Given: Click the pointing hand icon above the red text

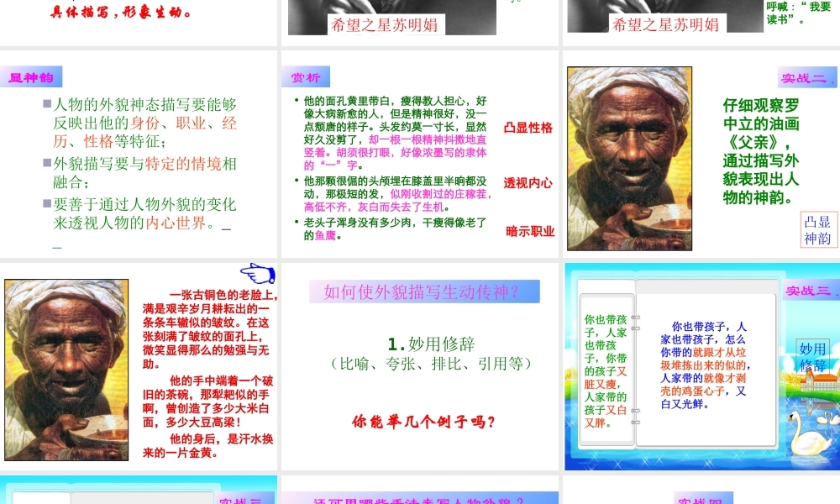Looking at the screenshot, I should (258, 273).
